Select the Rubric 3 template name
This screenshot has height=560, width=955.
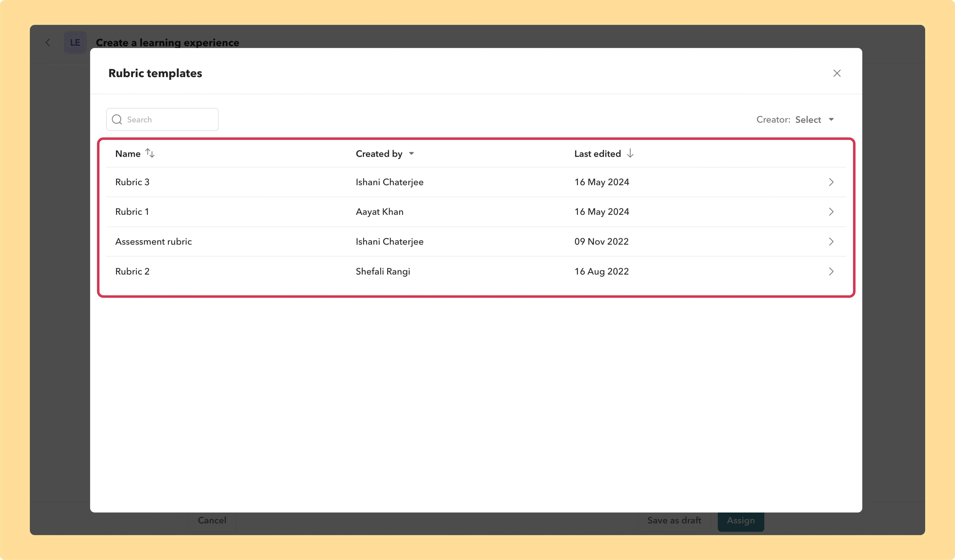click(132, 182)
